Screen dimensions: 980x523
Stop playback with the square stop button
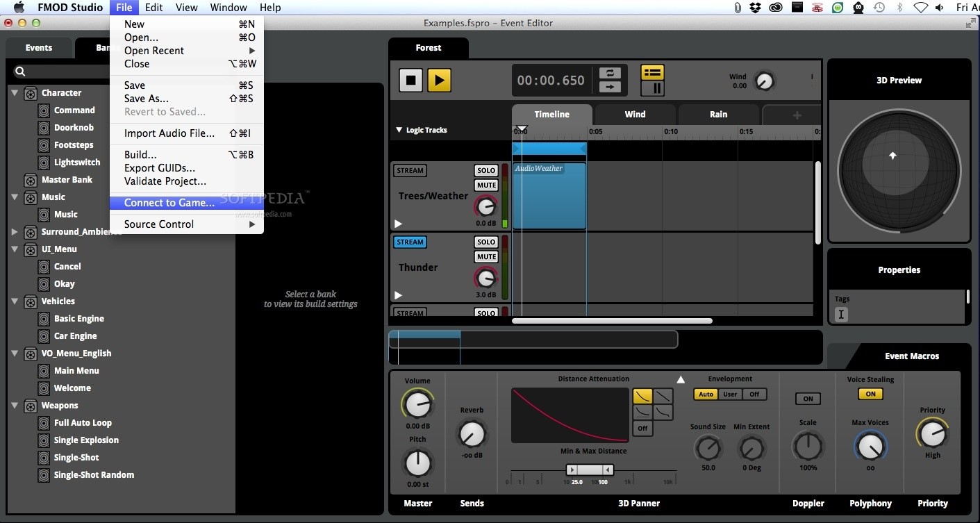pos(410,80)
